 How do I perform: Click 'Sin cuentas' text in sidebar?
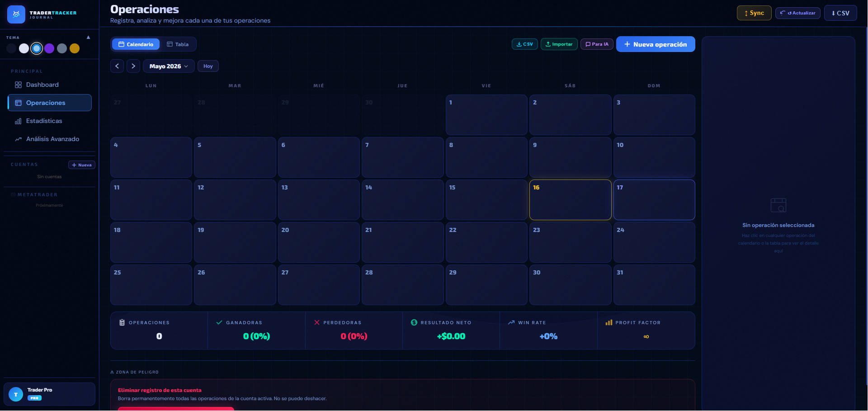49,177
